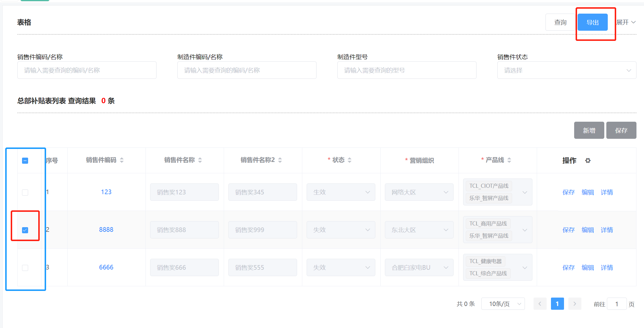Sort by 状态 column arrows
The width and height of the screenshot is (644, 328).
coord(350,160)
